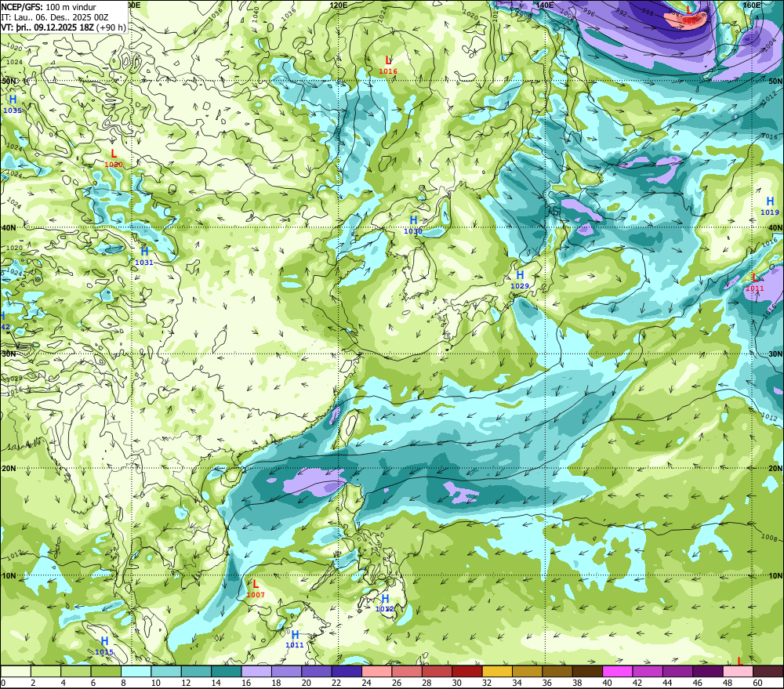This screenshot has height=689, width=784.
Task: Pick the lavender 16–18 legend swatch
Action: coord(256,671)
